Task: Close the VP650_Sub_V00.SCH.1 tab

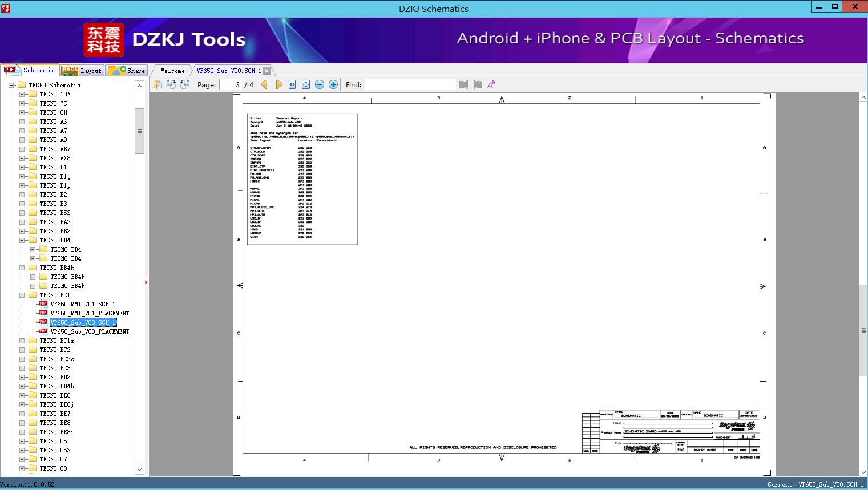Action: coord(267,71)
